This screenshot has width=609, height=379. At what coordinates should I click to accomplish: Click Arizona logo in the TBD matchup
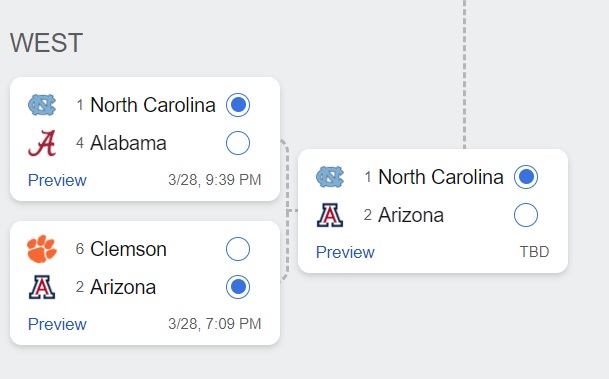pyautogui.click(x=330, y=215)
